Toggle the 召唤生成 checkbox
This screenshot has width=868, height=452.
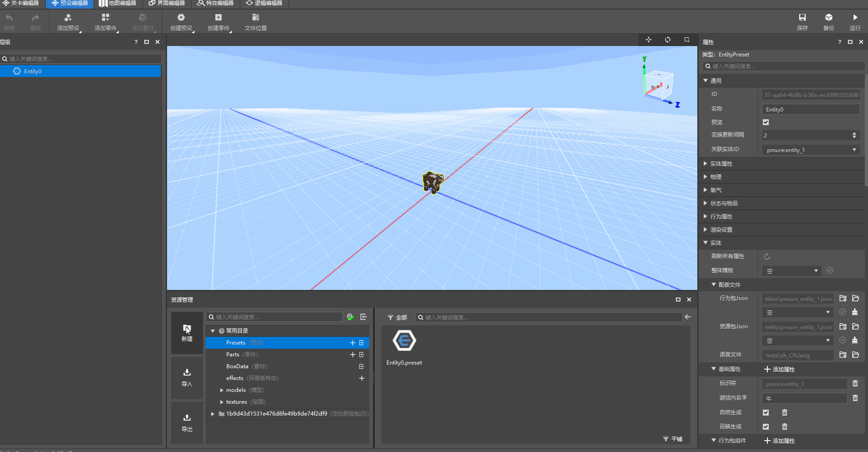(766, 427)
